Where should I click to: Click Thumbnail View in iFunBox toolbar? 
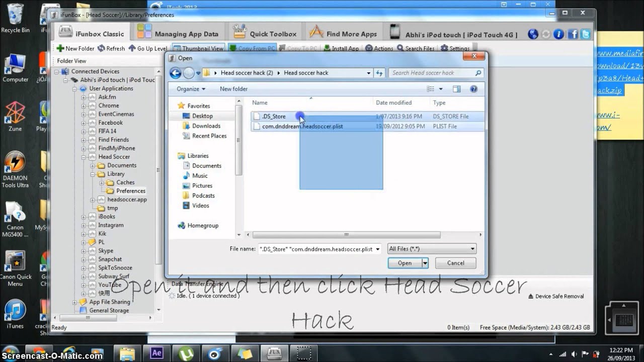click(198, 49)
